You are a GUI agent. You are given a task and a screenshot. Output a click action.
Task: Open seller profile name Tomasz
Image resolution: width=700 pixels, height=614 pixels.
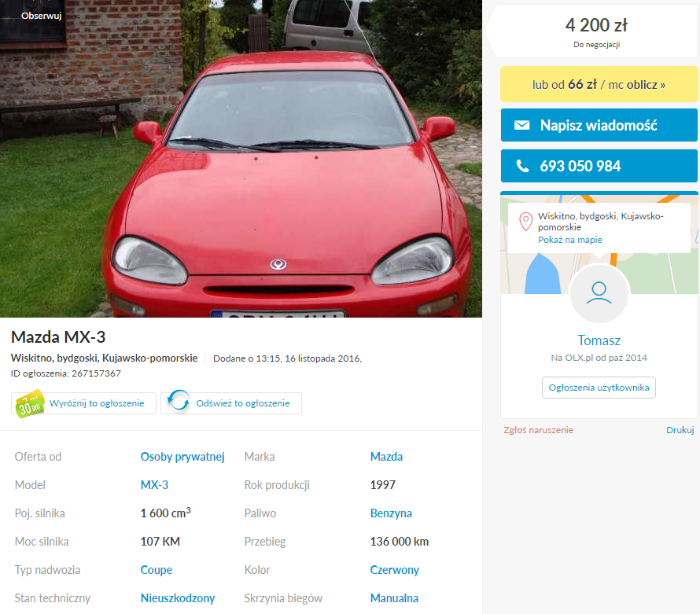coord(599,340)
